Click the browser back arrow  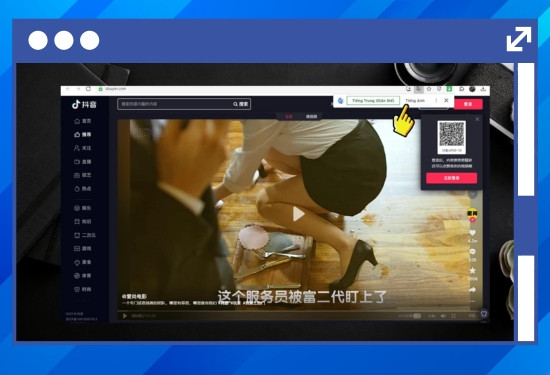[x=68, y=89]
